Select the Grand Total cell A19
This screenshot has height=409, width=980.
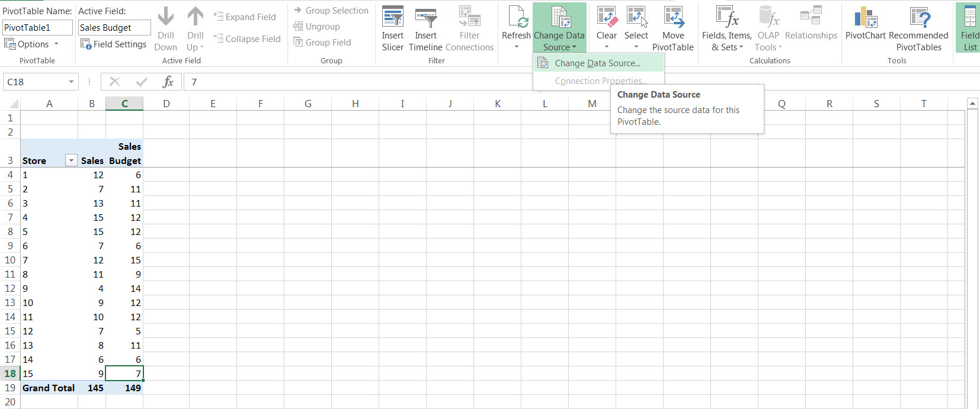49,388
